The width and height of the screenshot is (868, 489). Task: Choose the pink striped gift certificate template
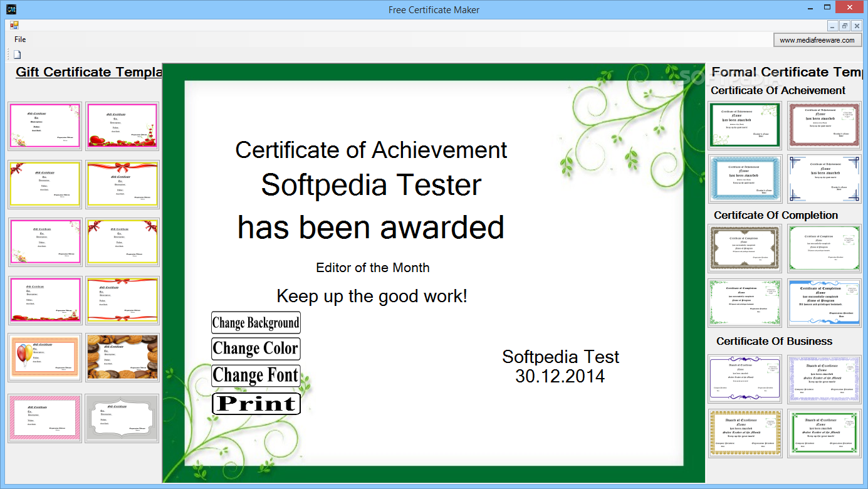[x=44, y=418]
